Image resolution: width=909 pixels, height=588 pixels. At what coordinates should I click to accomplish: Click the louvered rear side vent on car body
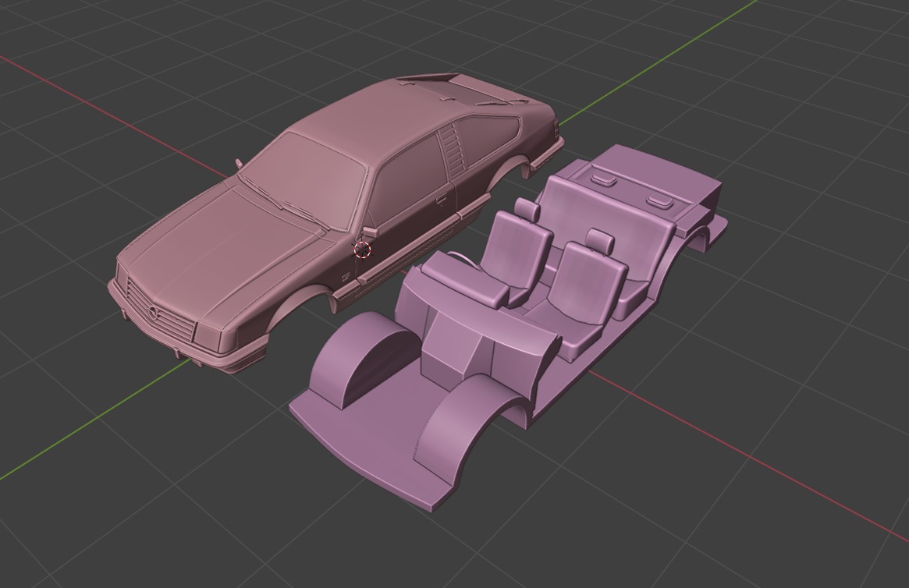click(453, 151)
